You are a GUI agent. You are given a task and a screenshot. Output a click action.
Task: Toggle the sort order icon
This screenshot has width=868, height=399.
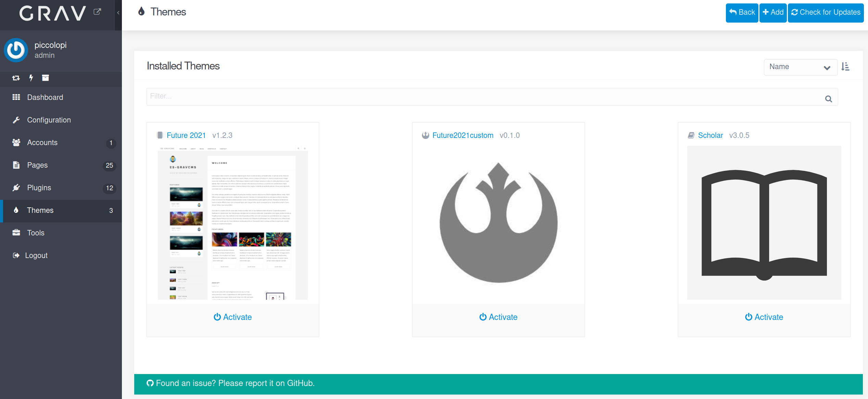tap(845, 67)
